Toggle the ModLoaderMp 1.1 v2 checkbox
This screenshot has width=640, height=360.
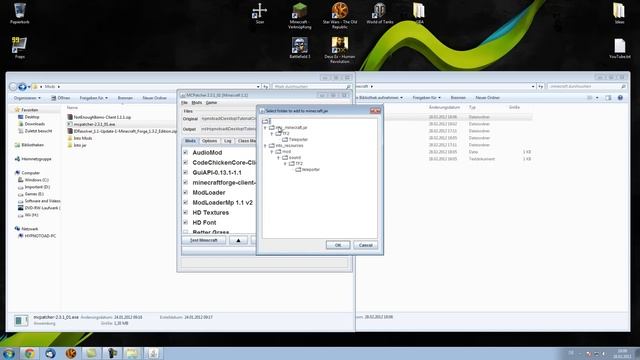tap(186, 202)
